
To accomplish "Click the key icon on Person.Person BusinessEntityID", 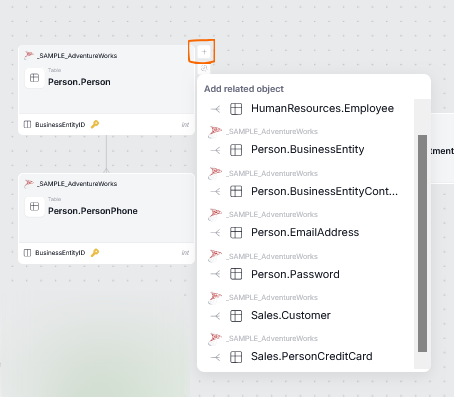I will click(x=95, y=124).
